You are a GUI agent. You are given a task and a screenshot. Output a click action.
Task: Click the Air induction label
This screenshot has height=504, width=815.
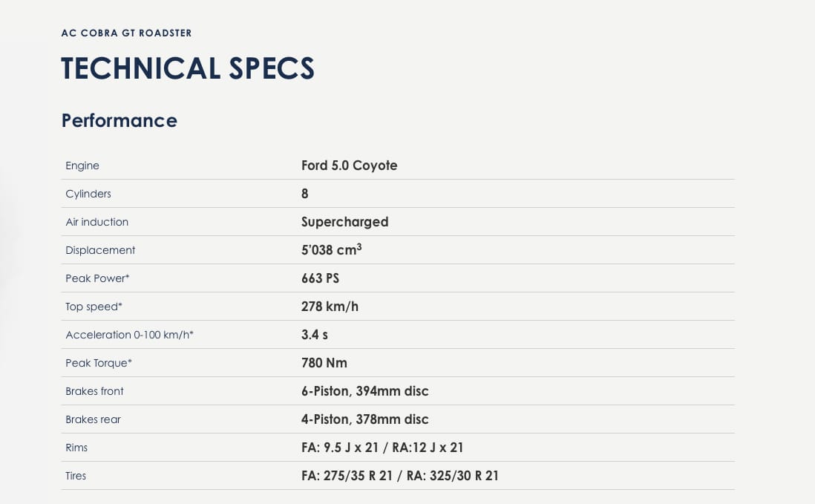click(96, 222)
